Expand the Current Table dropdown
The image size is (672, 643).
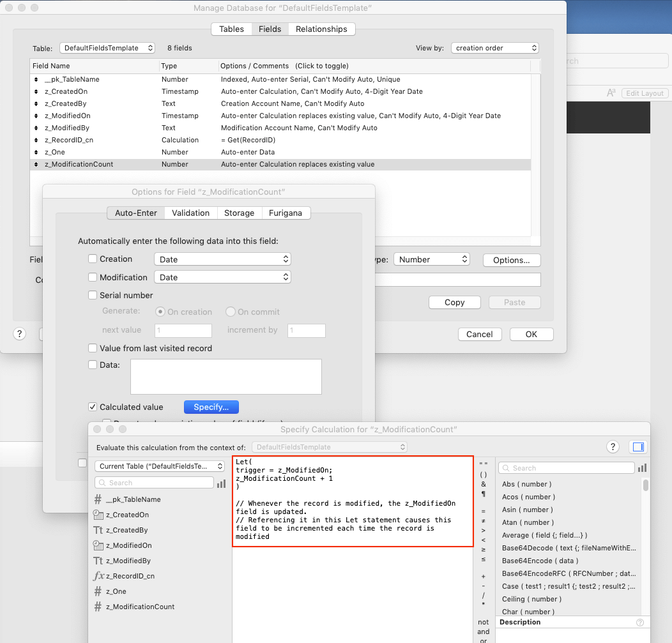coord(160,466)
